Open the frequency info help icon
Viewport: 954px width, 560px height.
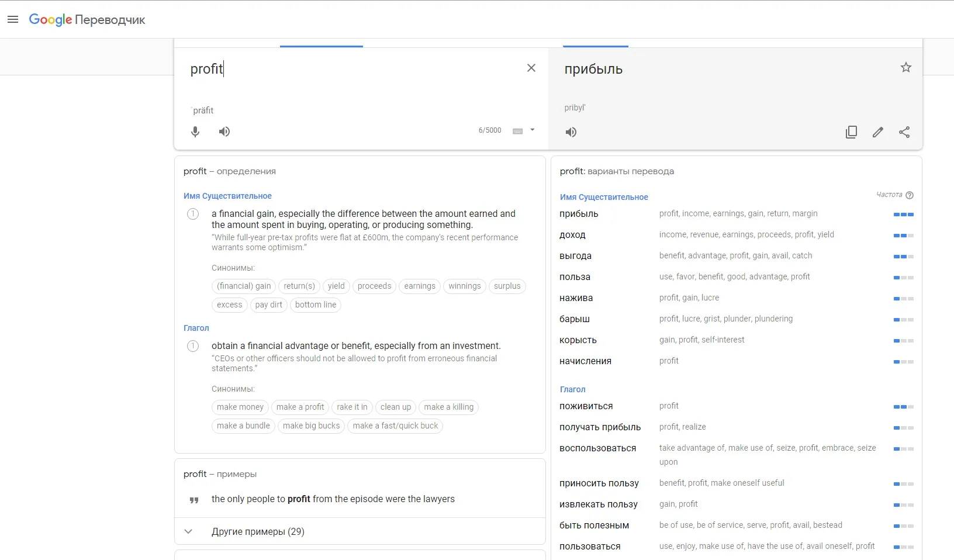[x=910, y=195]
